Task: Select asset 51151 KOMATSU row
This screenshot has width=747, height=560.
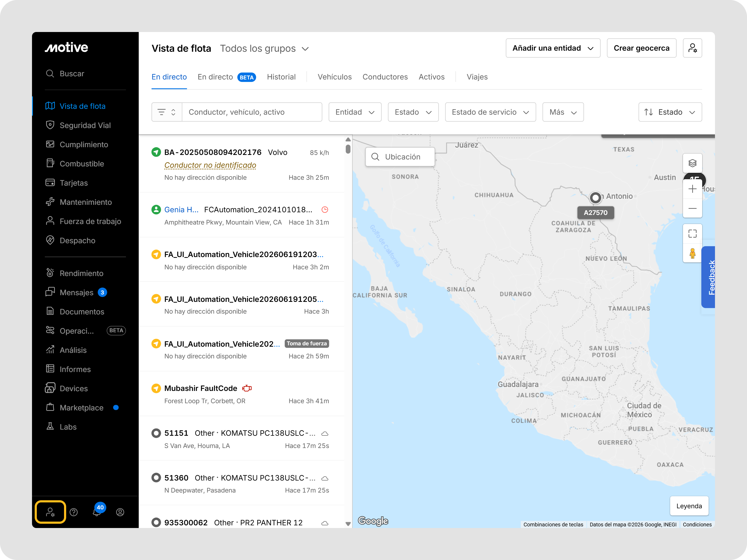Action: tap(241, 438)
